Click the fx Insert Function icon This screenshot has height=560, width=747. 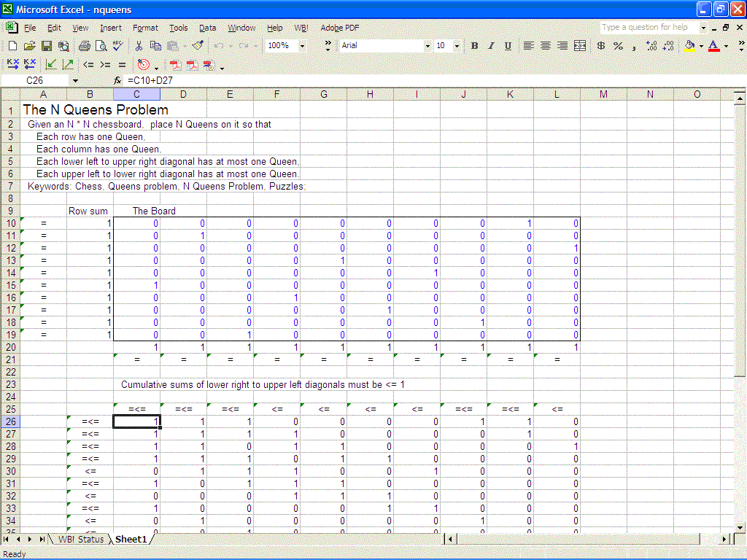(117, 80)
